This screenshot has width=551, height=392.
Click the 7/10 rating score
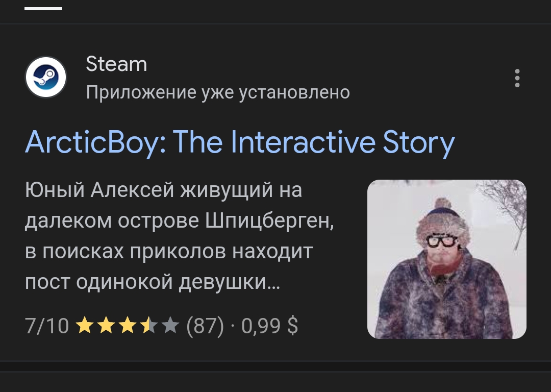pos(47,326)
